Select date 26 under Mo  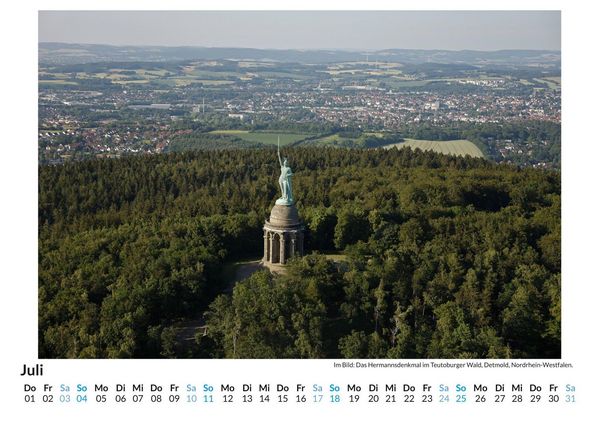(x=480, y=399)
